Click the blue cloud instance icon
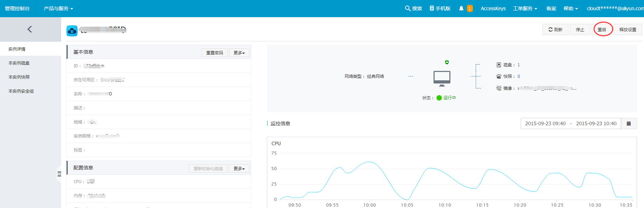The height and width of the screenshot is (208, 644). point(72,31)
